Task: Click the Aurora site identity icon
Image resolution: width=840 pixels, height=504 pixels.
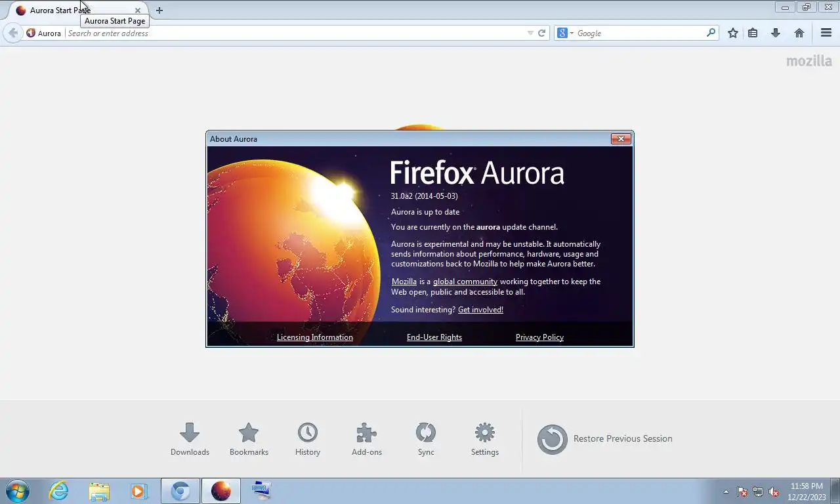Action: click(x=44, y=33)
